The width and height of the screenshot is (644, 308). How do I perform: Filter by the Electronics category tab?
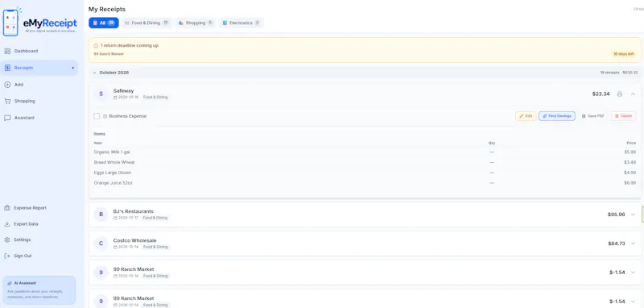241,23
